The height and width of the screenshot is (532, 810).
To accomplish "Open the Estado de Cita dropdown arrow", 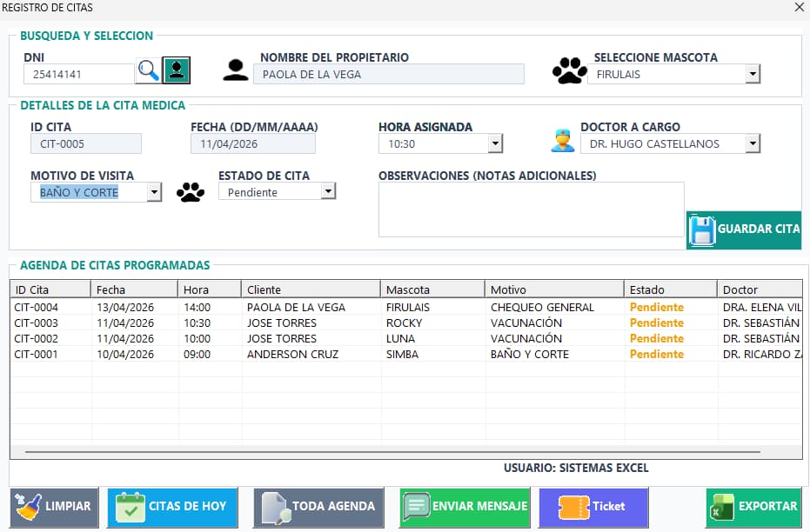I will [329, 191].
